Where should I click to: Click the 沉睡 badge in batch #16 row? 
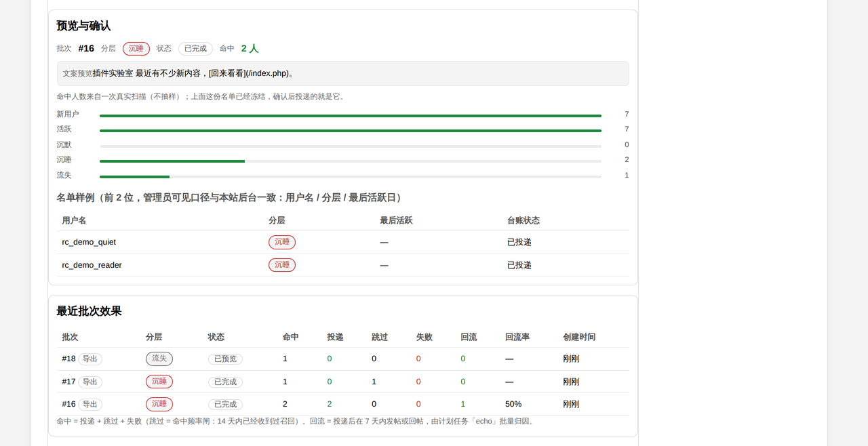[x=159, y=404]
